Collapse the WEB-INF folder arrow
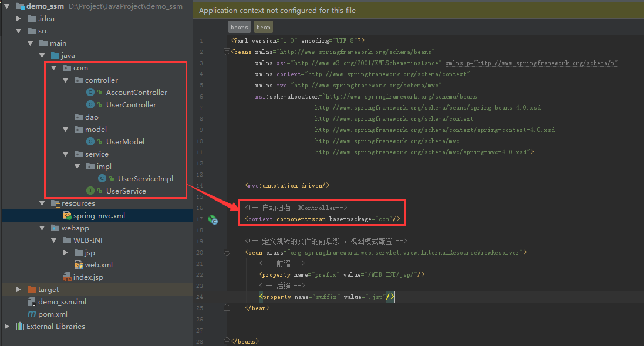 pos(54,240)
